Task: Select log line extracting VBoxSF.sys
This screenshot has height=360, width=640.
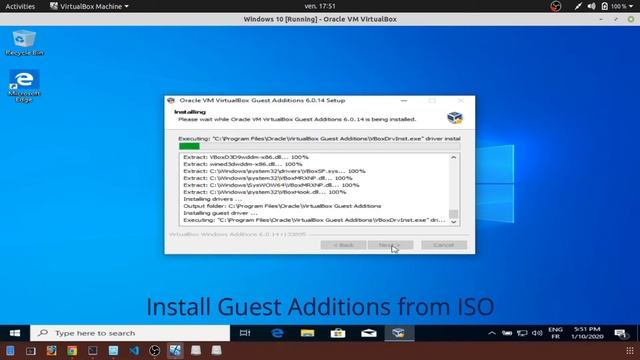Action: (274, 171)
